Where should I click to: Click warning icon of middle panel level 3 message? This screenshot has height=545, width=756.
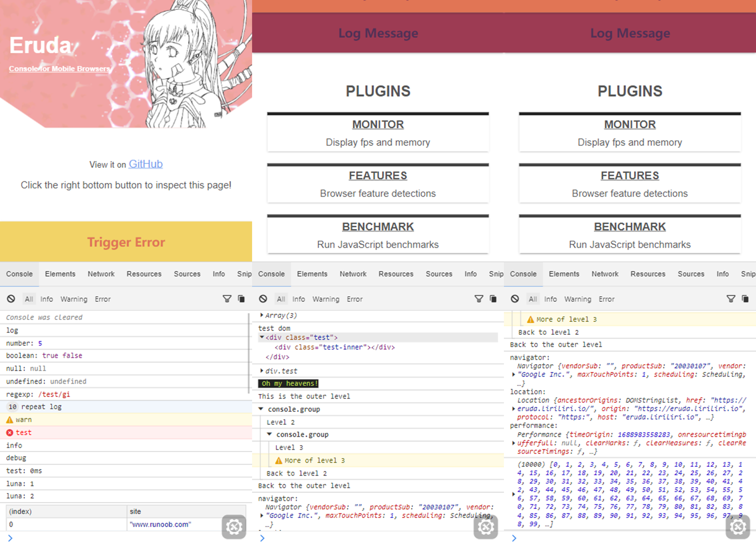279,460
